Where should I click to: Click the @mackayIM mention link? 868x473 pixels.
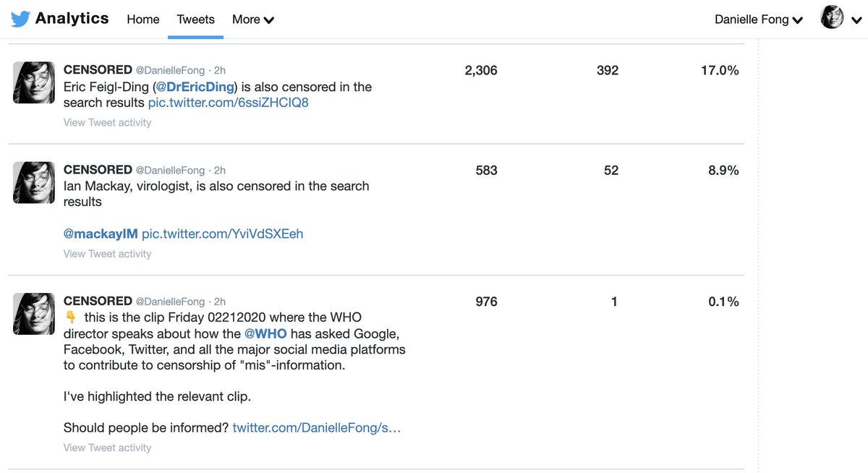click(101, 234)
